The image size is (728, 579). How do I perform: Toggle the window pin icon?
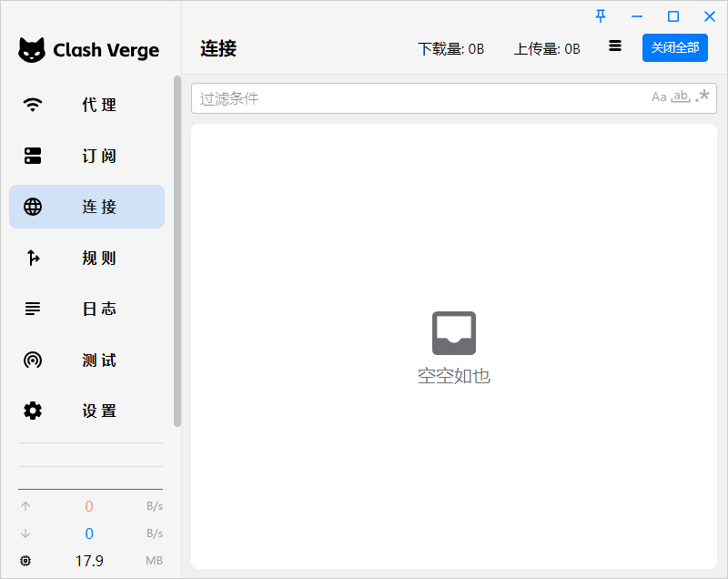pyautogui.click(x=600, y=15)
